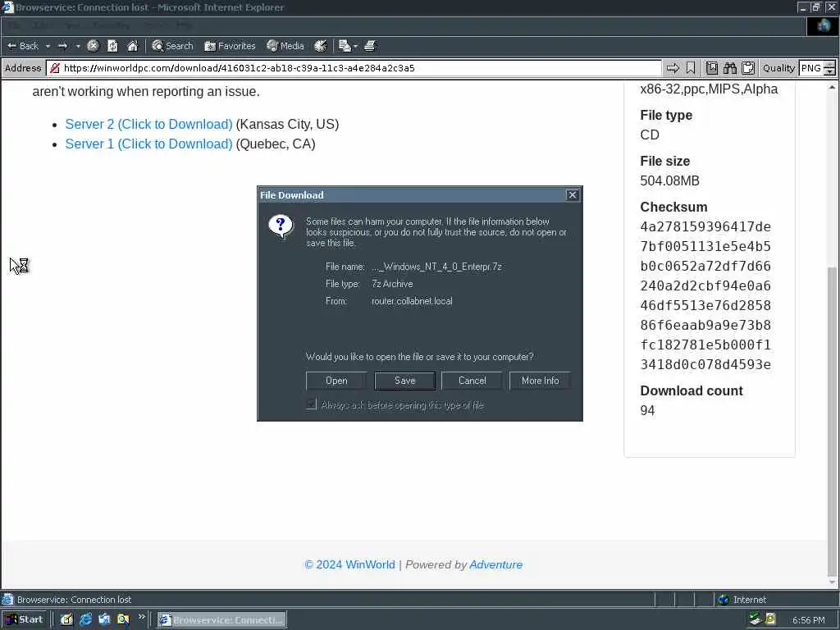
Task: Open the Mail icon dropdown arrow
Action: pyautogui.click(x=355, y=46)
